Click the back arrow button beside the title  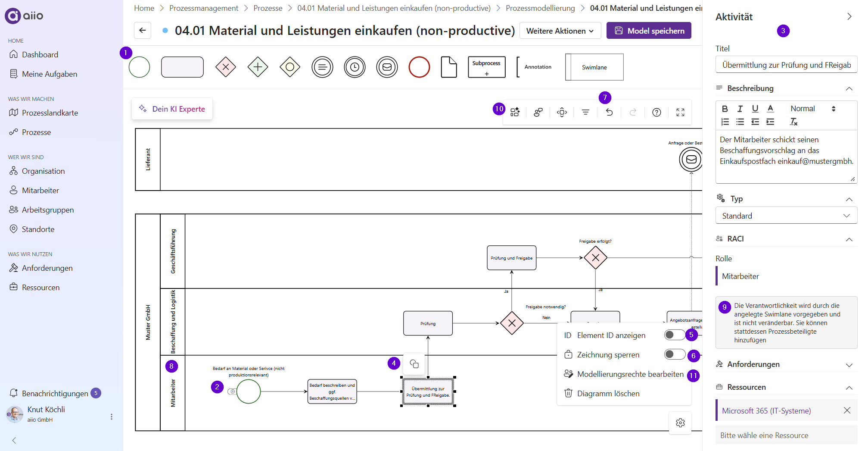[x=143, y=31]
